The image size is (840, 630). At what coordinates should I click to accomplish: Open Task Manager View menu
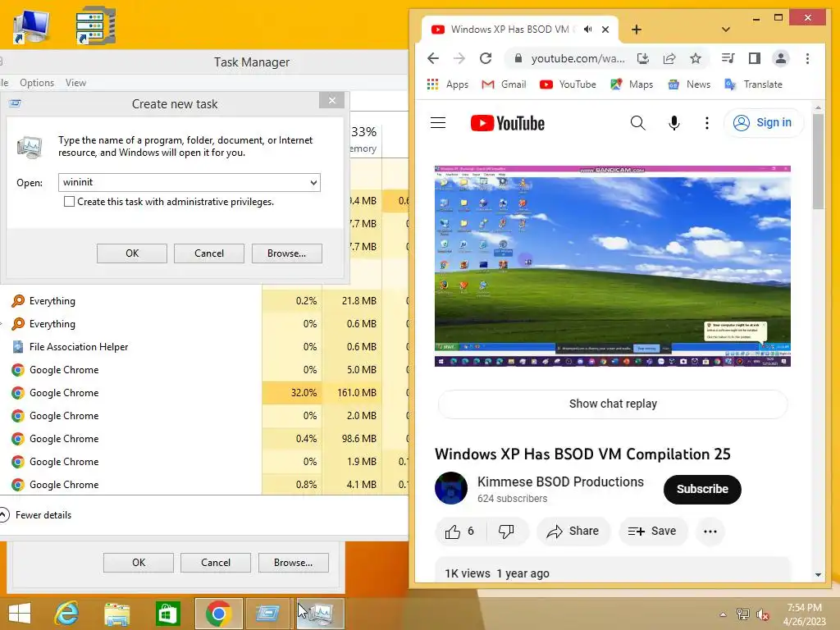[75, 83]
